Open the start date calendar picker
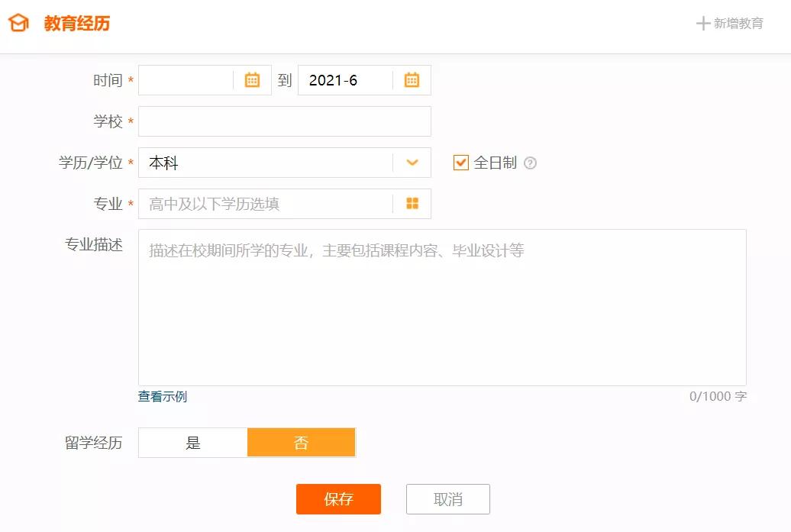Viewport: 791px width, 532px height. (x=252, y=79)
